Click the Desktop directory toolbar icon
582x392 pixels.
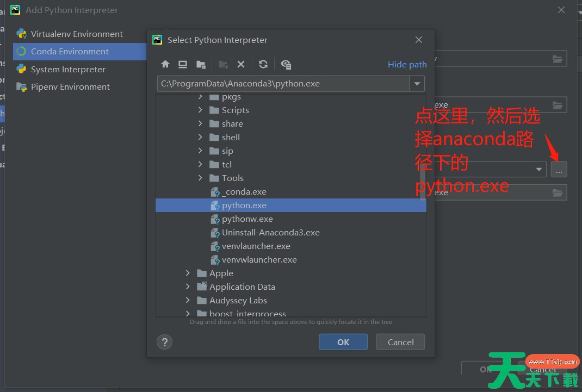click(x=183, y=64)
